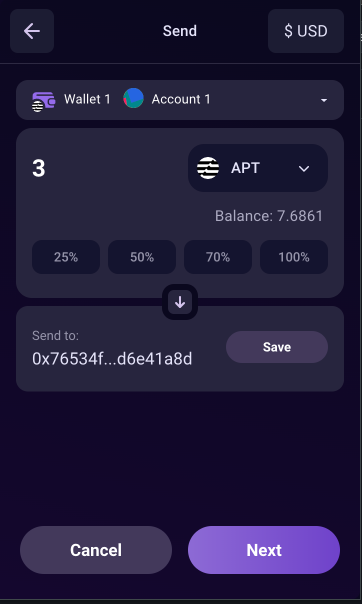Cancel the send transaction
The width and height of the screenshot is (362, 604).
tap(96, 550)
